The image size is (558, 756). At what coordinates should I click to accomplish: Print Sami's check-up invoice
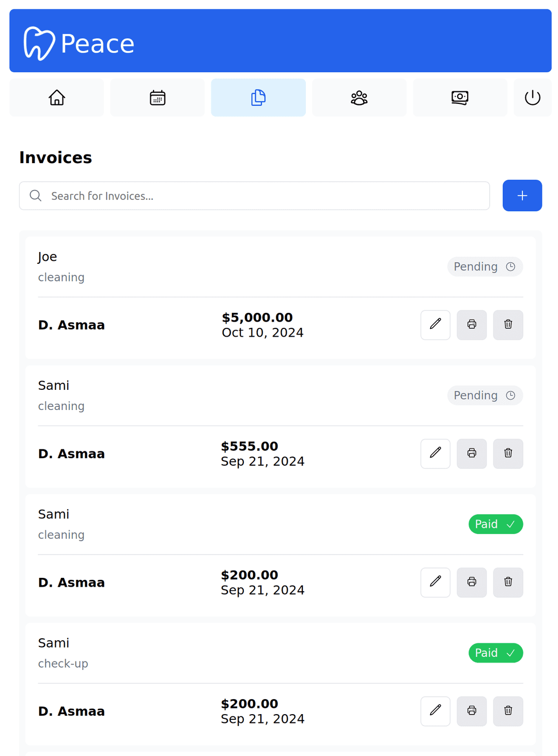point(472,711)
